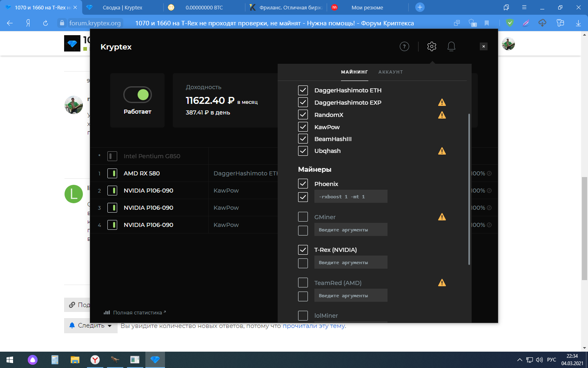This screenshot has height=368, width=588.
Task: Enable the T-Rex arguments checkbox
Action: point(303,263)
